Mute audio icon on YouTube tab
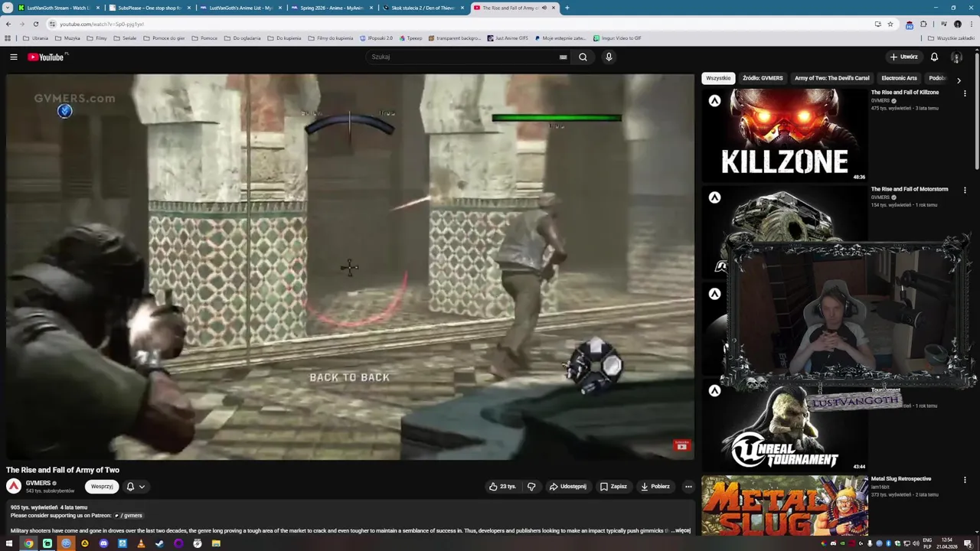 [x=544, y=8]
